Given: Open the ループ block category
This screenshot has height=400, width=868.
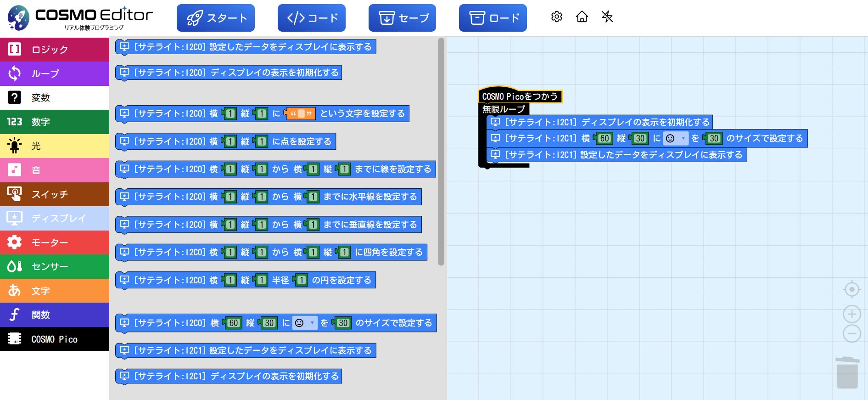Looking at the screenshot, I should [55, 73].
